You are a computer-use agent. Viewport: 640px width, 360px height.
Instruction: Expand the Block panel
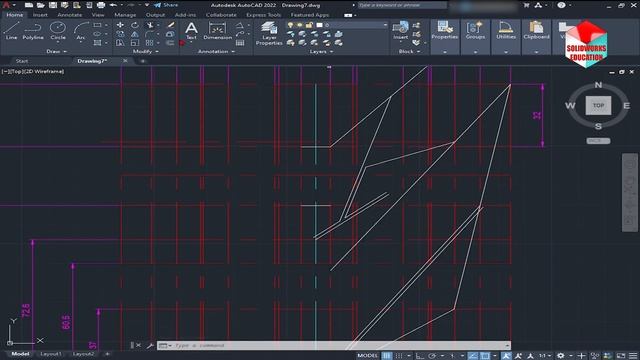409,51
